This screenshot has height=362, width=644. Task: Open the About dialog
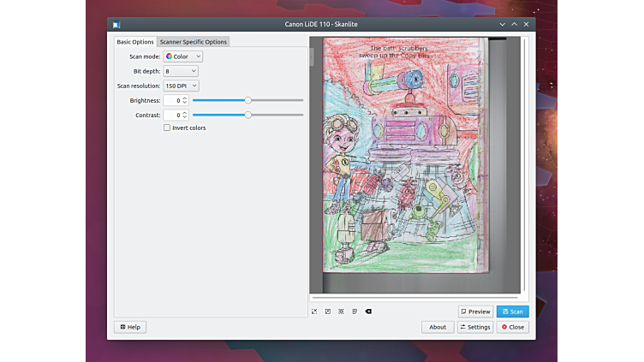tap(437, 327)
